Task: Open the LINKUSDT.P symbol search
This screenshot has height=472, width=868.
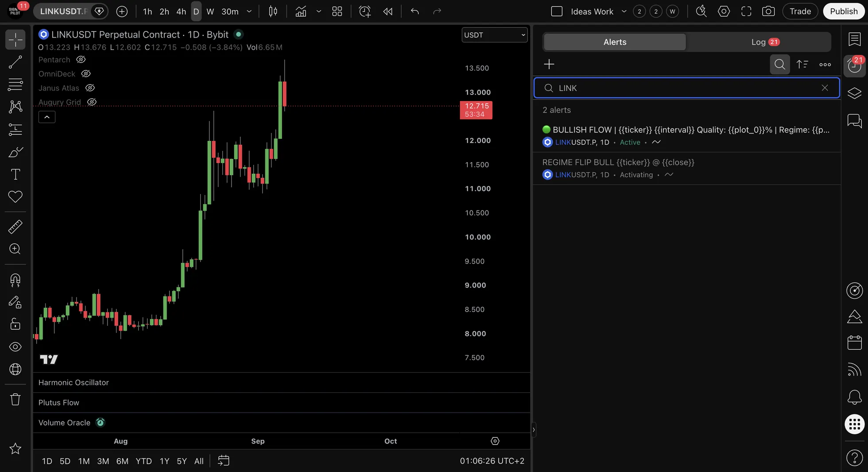Action: point(63,12)
